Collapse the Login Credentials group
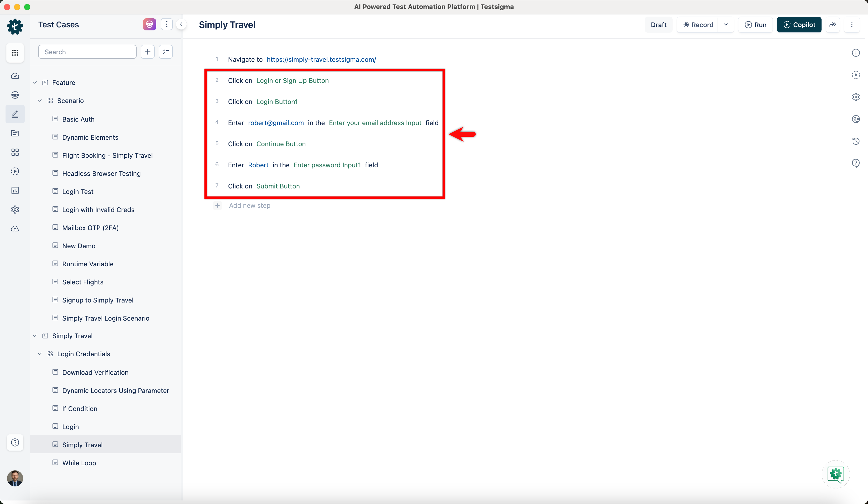This screenshot has width=868, height=504. pyautogui.click(x=40, y=354)
